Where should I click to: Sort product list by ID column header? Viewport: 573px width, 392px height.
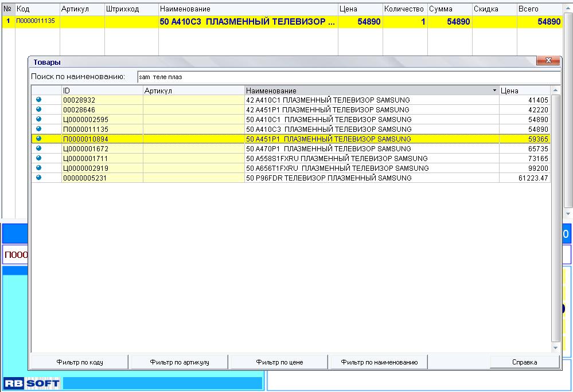[x=102, y=91]
